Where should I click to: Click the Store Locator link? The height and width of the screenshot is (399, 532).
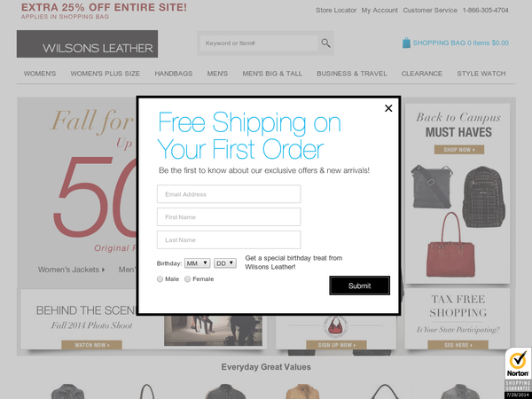(x=336, y=10)
